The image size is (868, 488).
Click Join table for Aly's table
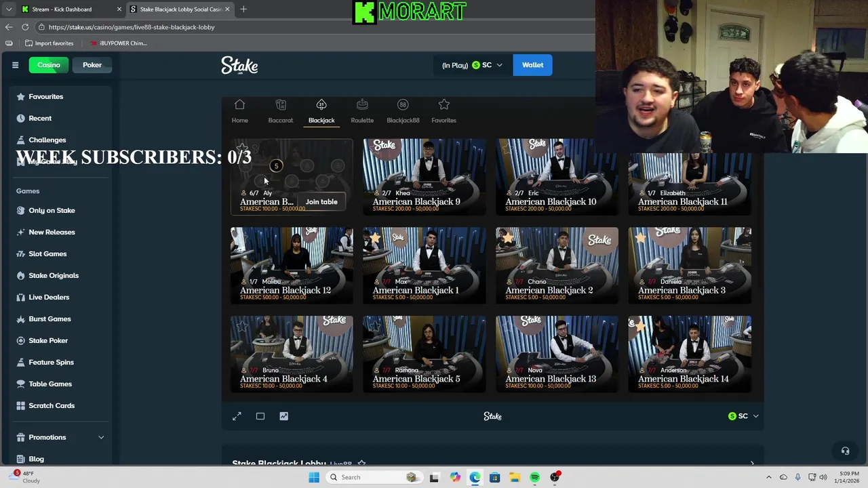tap(321, 202)
